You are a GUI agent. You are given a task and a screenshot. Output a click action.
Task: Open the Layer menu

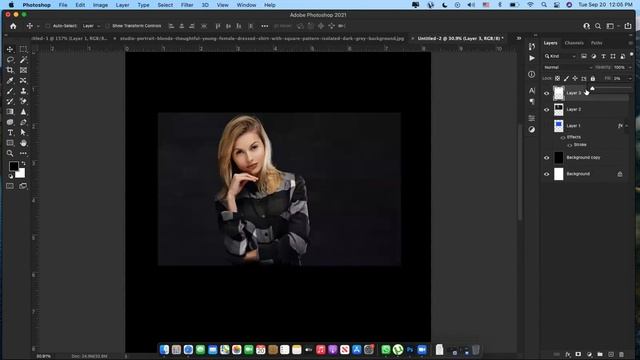[x=122, y=5]
